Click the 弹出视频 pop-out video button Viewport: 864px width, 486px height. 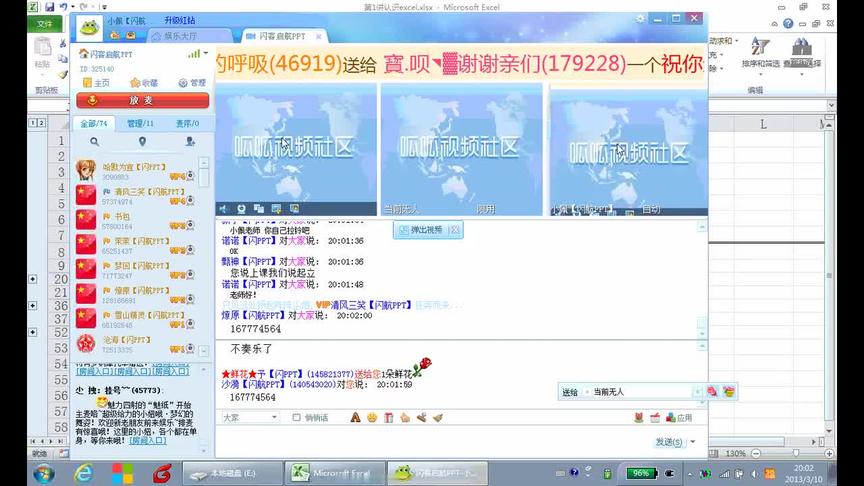pyautogui.click(x=422, y=230)
